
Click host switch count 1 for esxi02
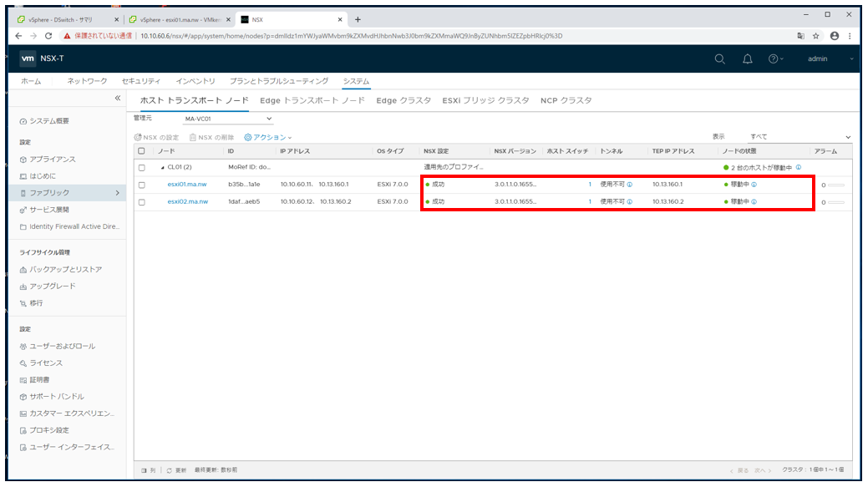click(x=590, y=202)
